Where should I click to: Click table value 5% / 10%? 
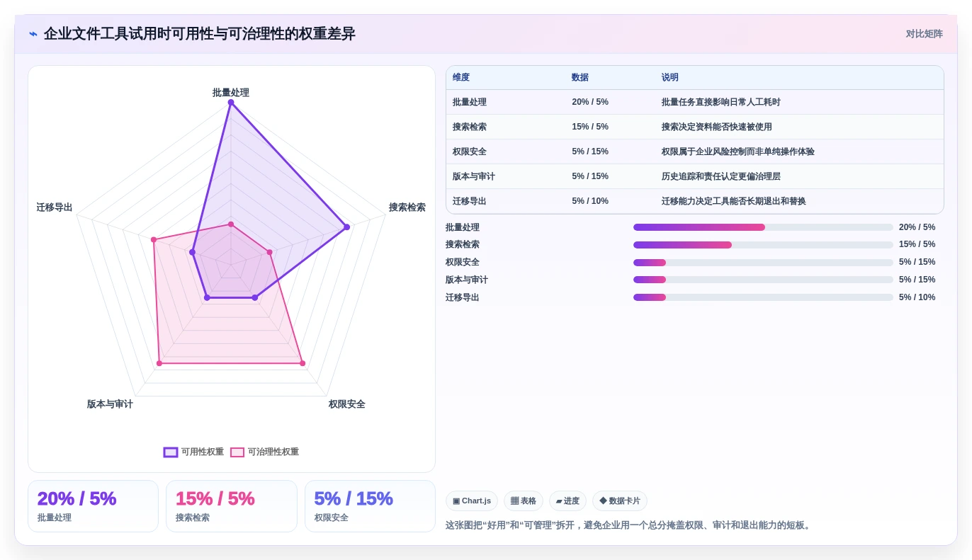click(x=590, y=201)
